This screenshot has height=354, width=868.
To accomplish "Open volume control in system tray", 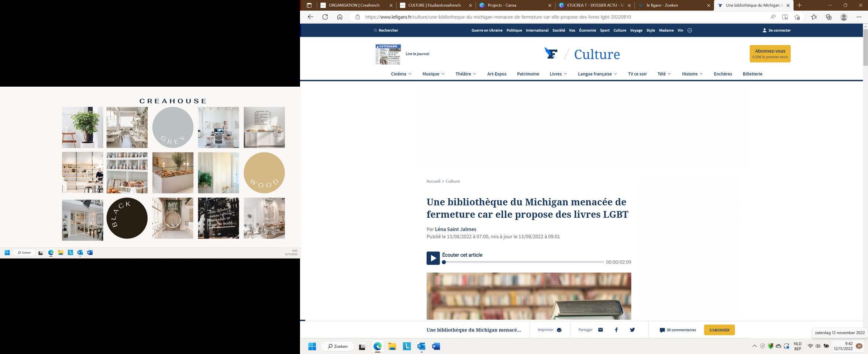I will point(818,346).
